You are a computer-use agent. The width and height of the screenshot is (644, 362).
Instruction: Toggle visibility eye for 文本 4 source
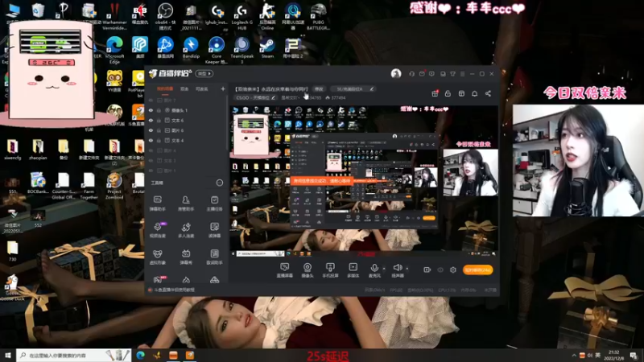pos(151,140)
